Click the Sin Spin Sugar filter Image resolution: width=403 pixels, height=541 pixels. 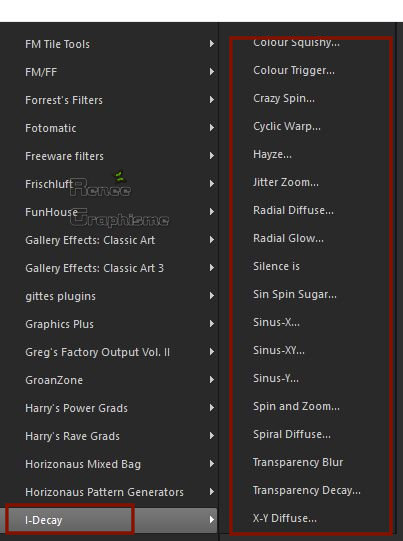click(x=295, y=294)
